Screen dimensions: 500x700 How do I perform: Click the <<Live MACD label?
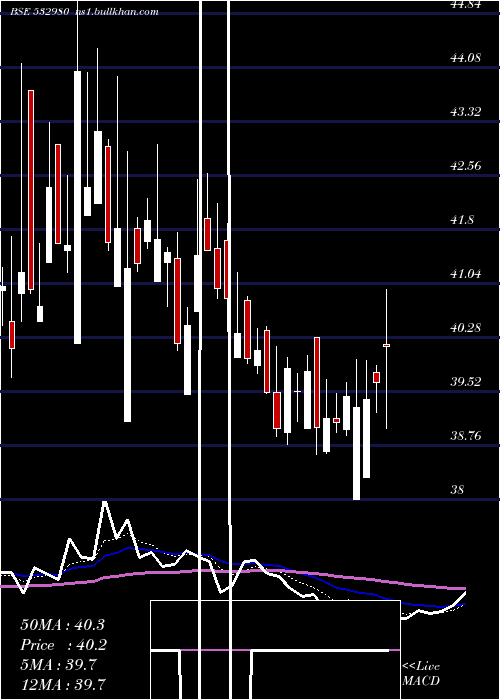click(x=421, y=674)
